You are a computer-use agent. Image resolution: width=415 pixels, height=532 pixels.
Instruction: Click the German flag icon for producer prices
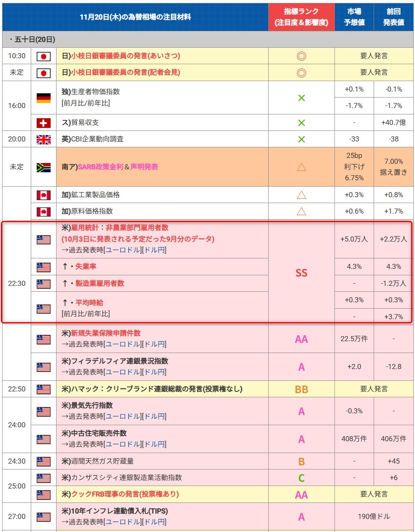[43, 98]
